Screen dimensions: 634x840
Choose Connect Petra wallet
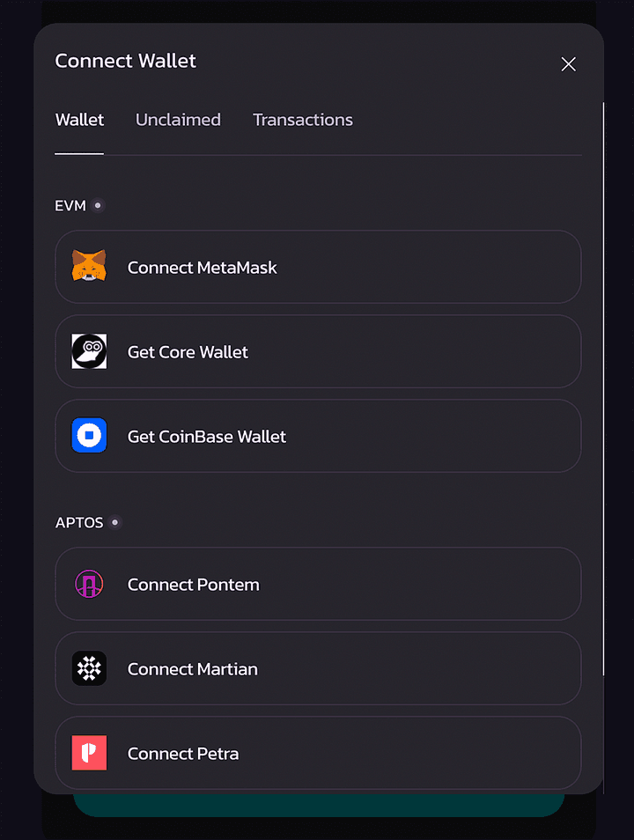318,753
